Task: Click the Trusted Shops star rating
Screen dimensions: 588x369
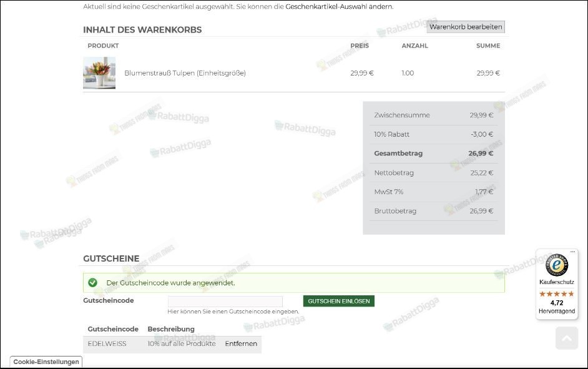Action: tap(557, 293)
